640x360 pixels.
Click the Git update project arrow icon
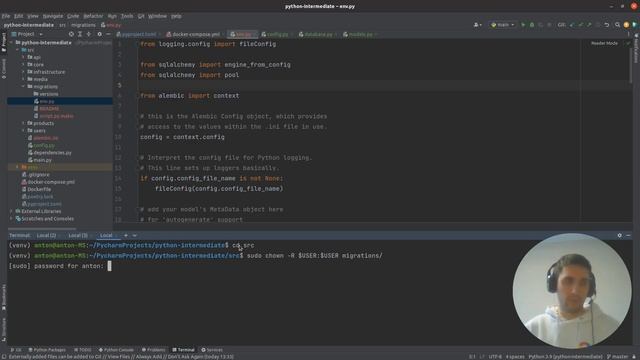click(x=572, y=25)
